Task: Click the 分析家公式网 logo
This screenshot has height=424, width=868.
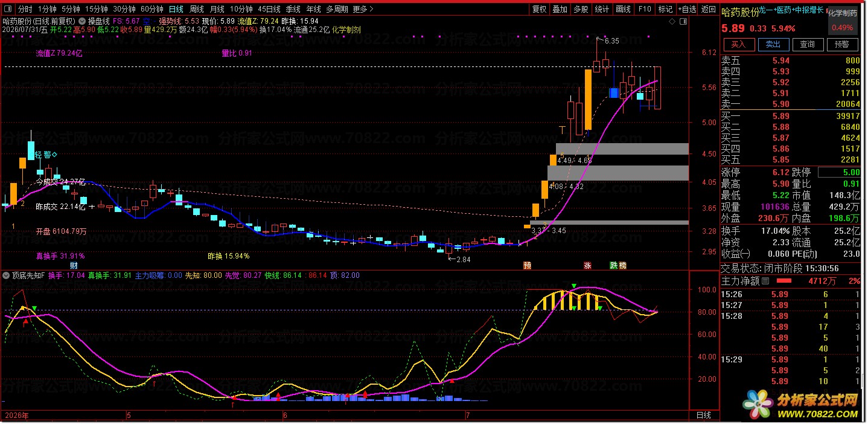Action: (x=801, y=404)
